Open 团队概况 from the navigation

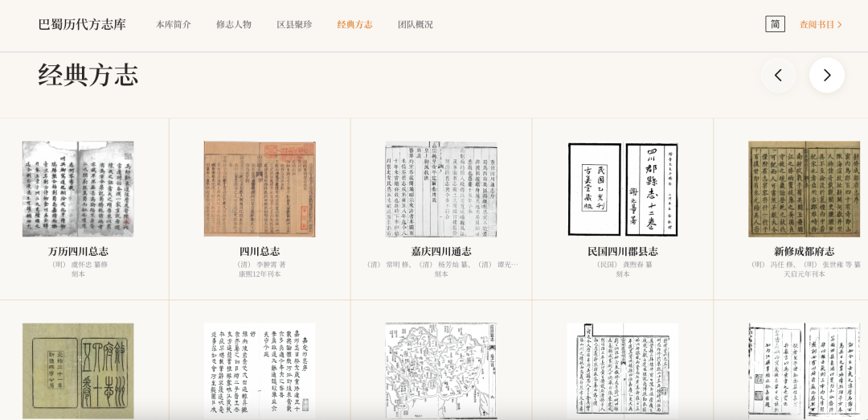pos(416,24)
